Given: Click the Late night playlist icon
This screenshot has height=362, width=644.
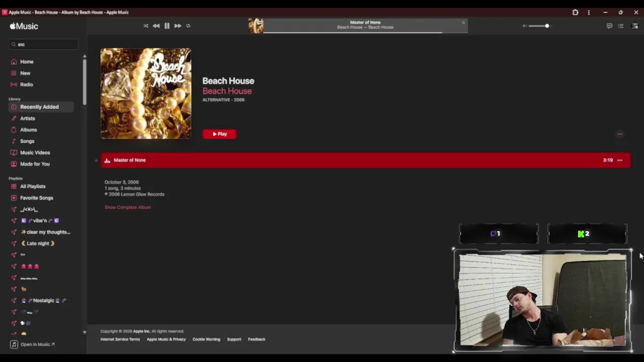Looking at the screenshot, I should (x=14, y=243).
